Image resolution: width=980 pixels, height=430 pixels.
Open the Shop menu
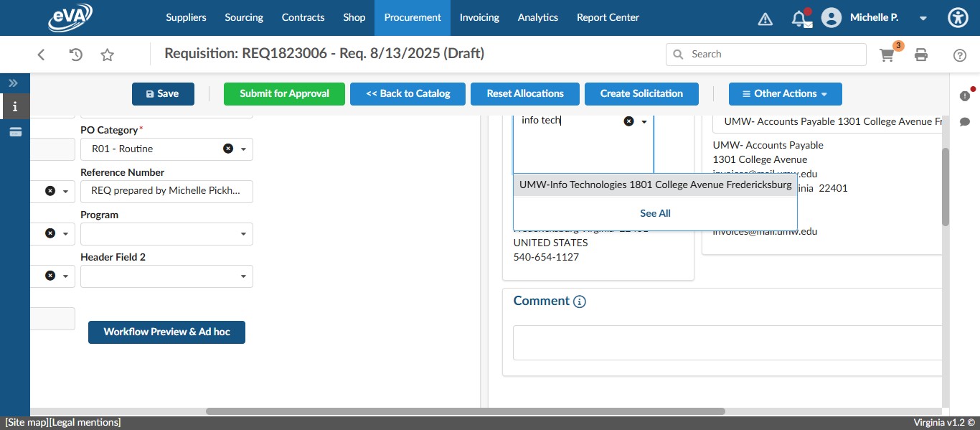click(x=354, y=18)
